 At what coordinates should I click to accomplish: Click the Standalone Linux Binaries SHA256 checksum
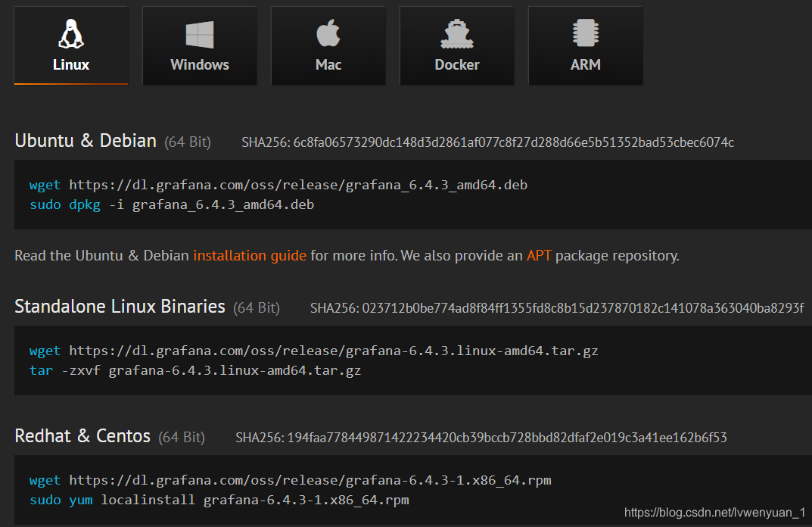click(557, 308)
